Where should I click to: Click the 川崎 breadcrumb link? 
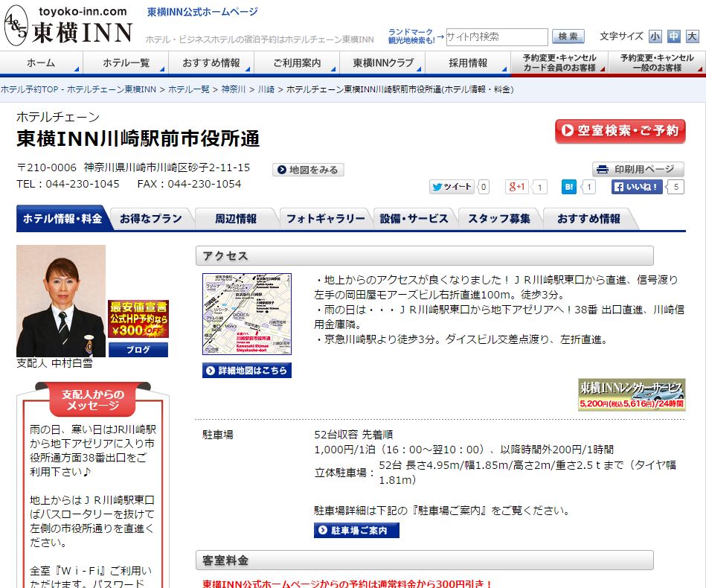[266, 89]
